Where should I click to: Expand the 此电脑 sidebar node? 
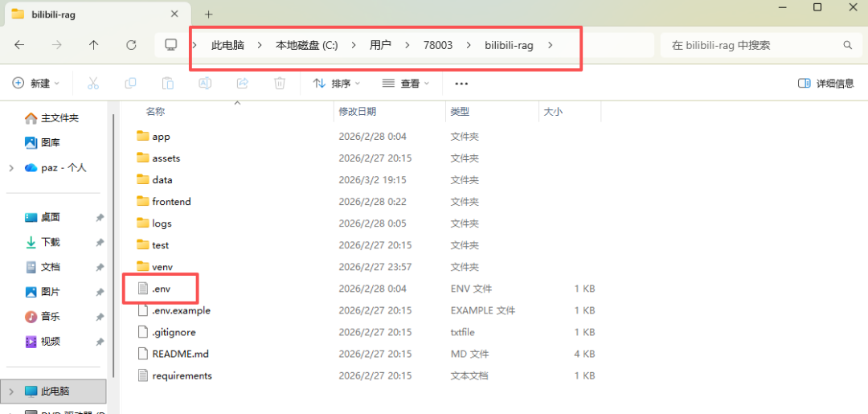(x=11, y=391)
